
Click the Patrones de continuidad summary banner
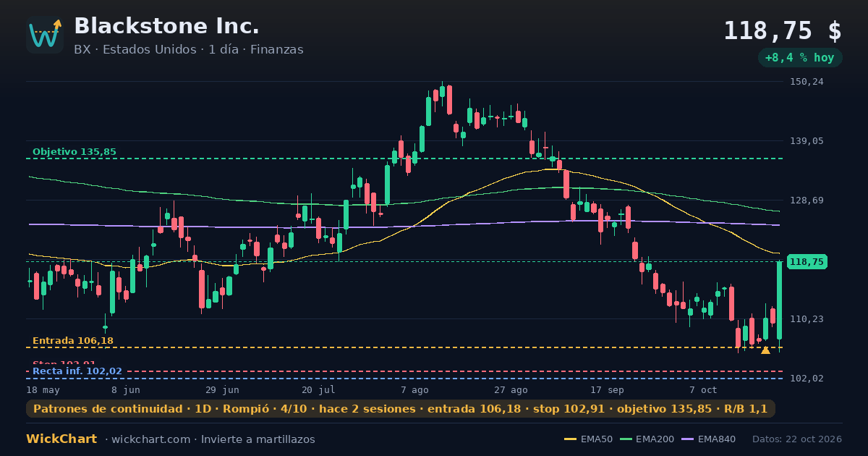pyautogui.click(x=401, y=409)
